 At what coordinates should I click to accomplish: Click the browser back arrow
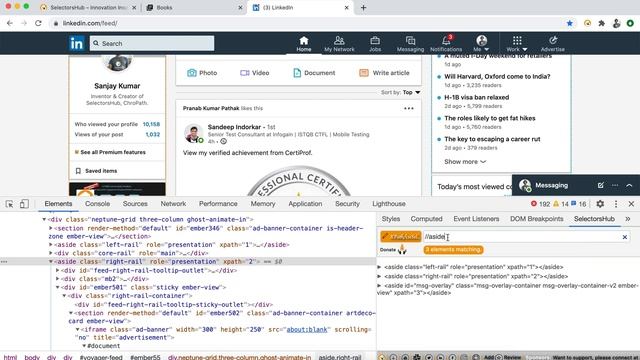10,23
